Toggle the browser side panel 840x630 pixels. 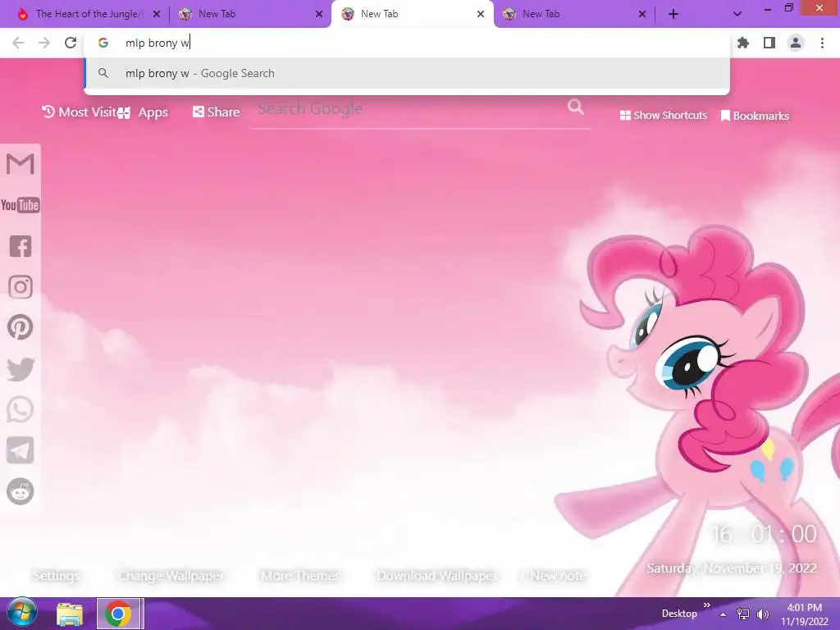(x=769, y=43)
